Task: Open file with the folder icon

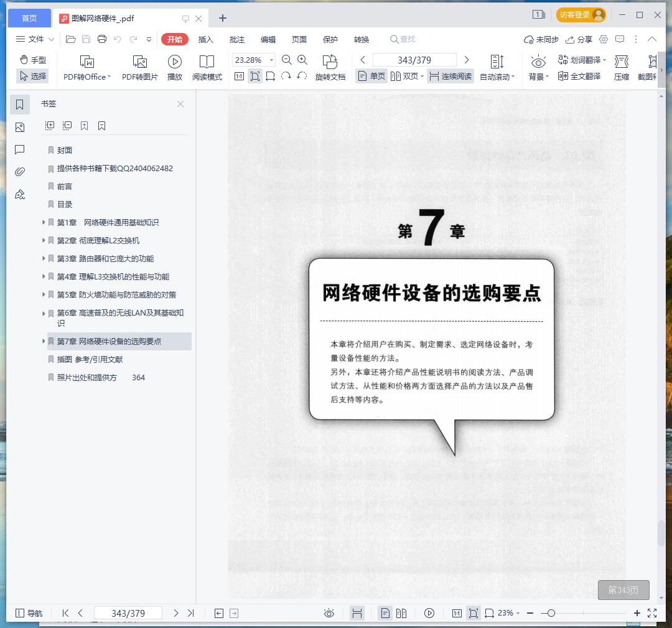Action: pyautogui.click(x=71, y=39)
